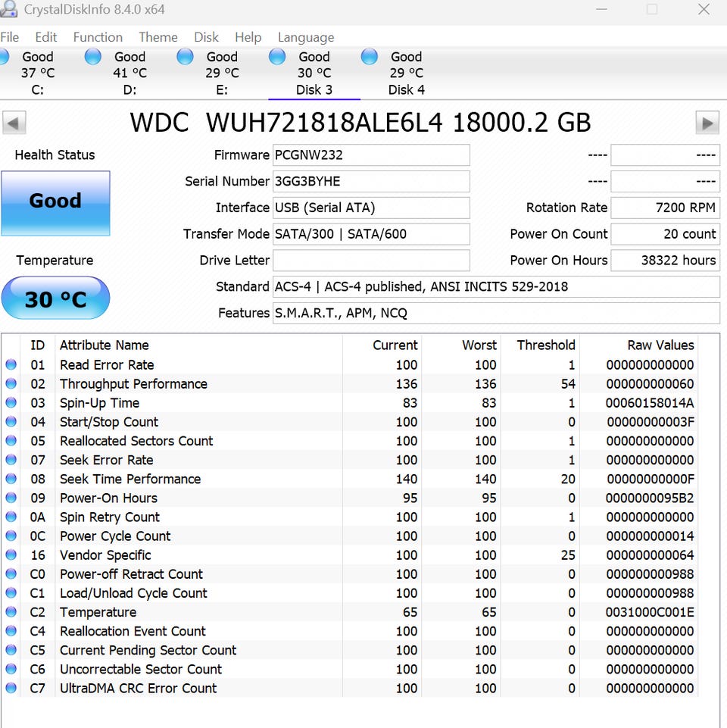Screen dimensions: 727x728
Task: Click the WDC WUH721818ALE6L4 model title
Action: tap(360, 123)
